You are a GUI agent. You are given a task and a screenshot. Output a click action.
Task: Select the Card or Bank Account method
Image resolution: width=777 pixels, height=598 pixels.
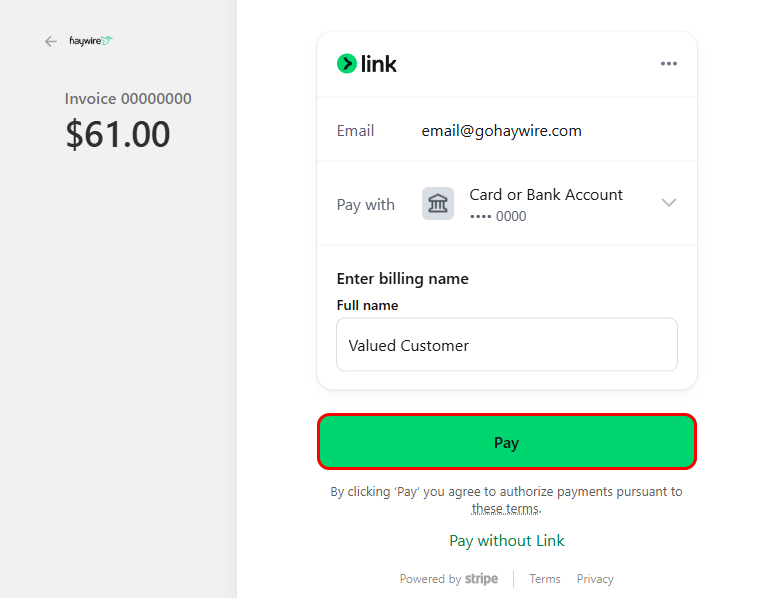(x=546, y=195)
